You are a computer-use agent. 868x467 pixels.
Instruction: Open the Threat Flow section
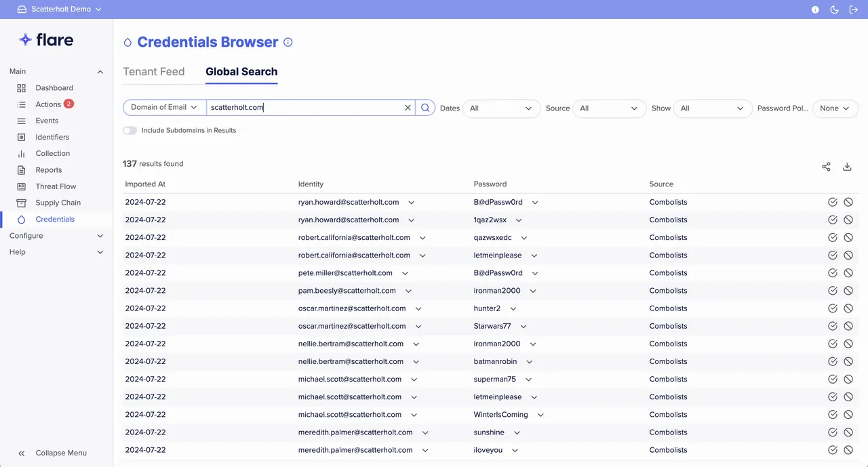pos(56,186)
